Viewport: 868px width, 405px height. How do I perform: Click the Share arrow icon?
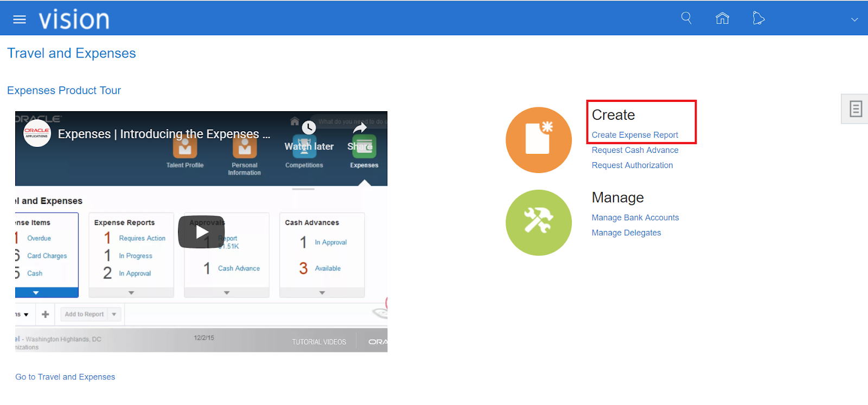[x=360, y=128]
